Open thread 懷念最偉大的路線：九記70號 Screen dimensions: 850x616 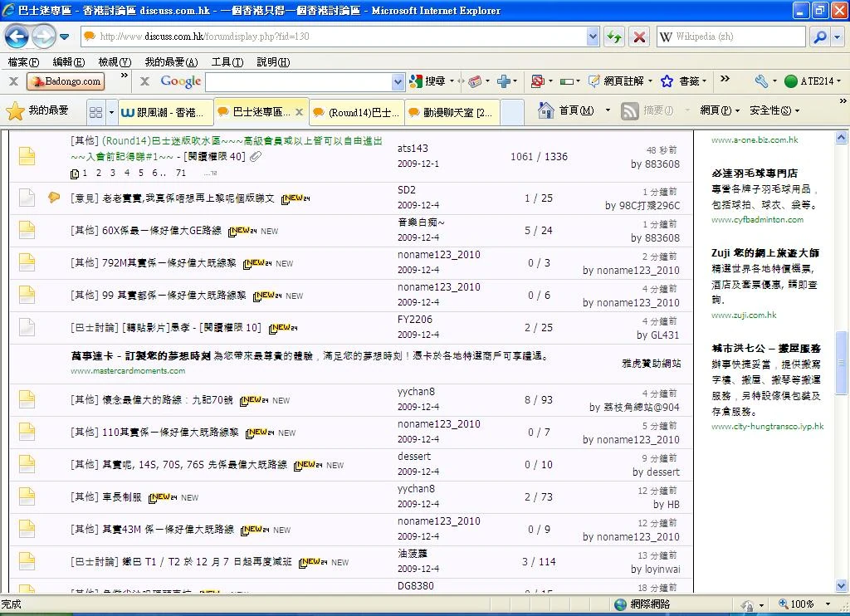(x=168, y=400)
